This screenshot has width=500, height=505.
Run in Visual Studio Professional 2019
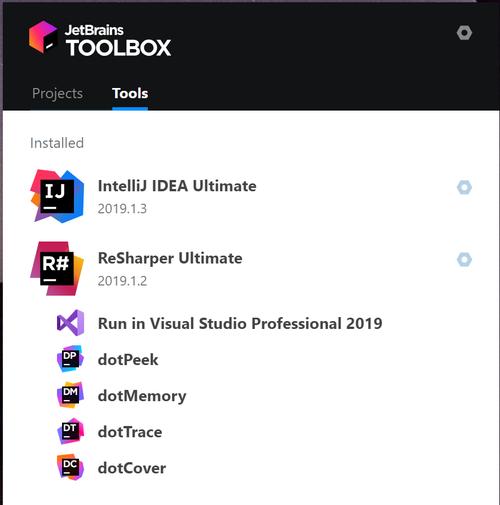tap(240, 324)
